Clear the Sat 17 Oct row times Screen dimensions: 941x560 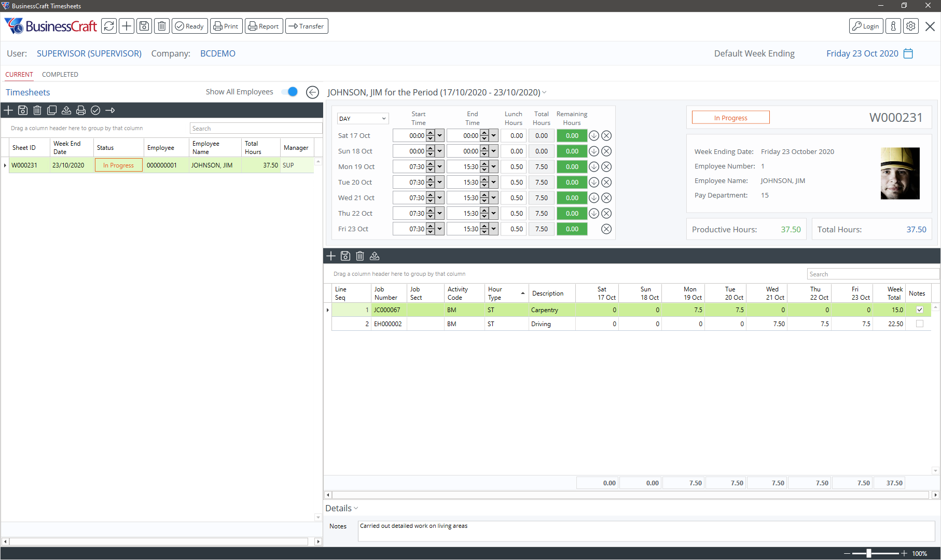click(x=606, y=136)
